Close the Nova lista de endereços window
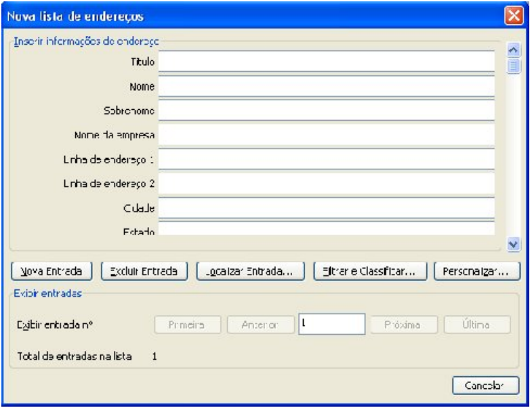The image size is (532, 408). click(x=514, y=14)
